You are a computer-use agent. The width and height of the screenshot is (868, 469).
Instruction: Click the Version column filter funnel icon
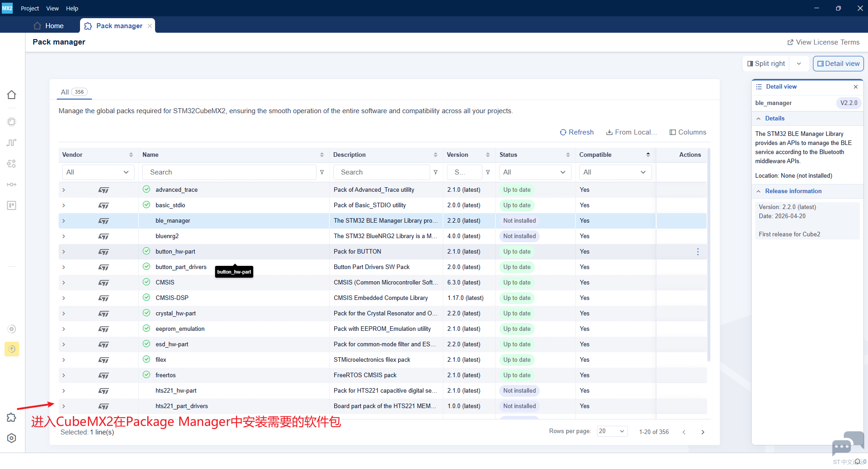pyautogui.click(x=488, y=172)
